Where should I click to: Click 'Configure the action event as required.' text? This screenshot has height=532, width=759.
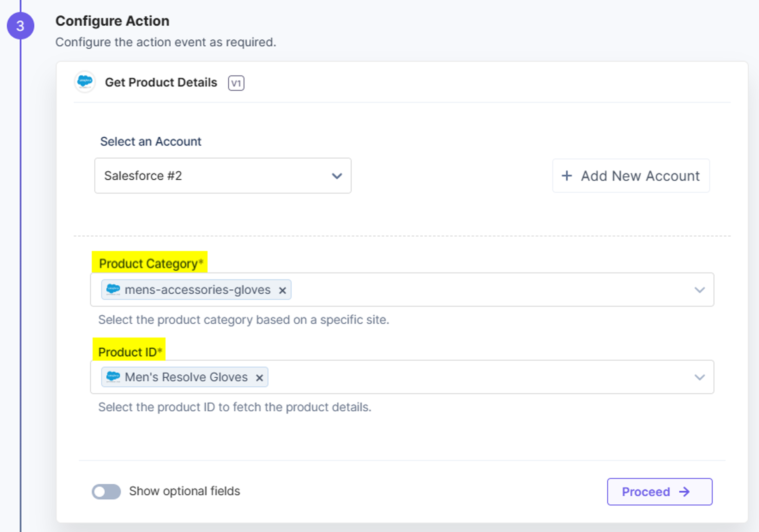pos(166,42)
